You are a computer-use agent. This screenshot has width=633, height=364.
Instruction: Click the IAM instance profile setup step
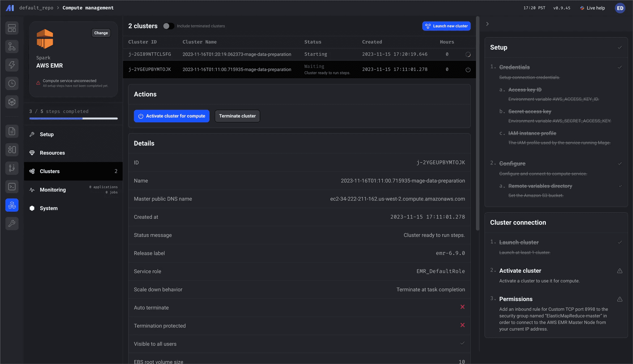(x=532, y=133)
